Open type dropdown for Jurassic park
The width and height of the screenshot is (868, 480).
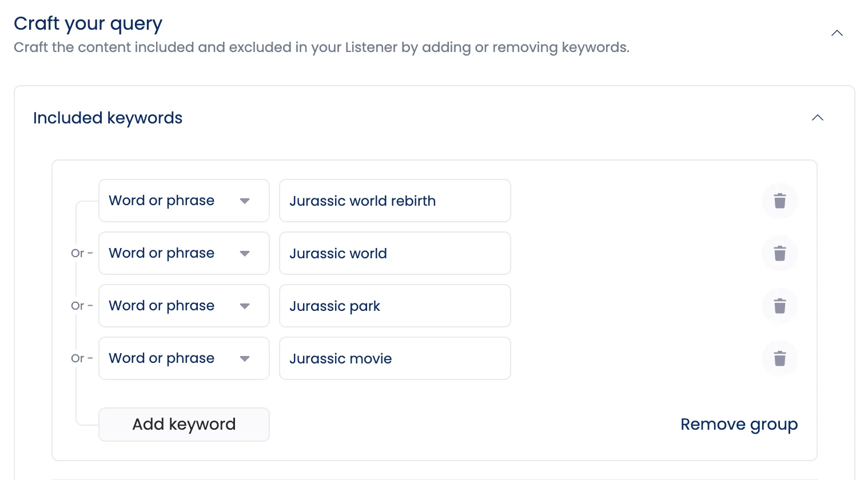coord(184,306)
